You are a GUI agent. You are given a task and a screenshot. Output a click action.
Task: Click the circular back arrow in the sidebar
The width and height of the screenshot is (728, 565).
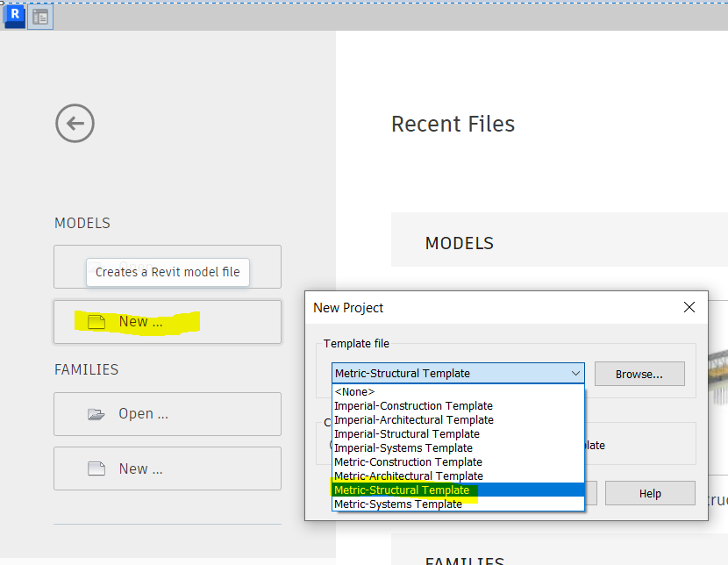[x=75, y=123]
